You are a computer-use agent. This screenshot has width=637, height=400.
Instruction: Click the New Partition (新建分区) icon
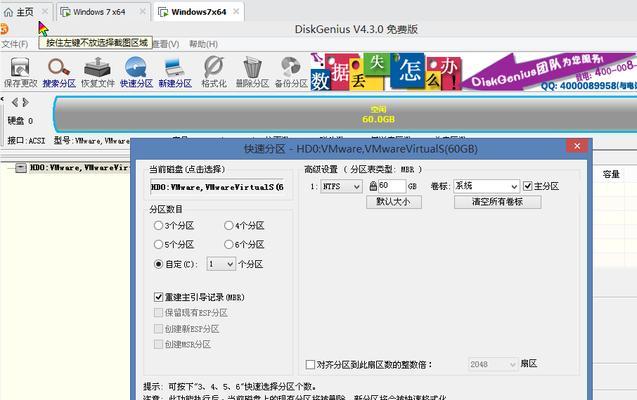click(x=175, y=72)
